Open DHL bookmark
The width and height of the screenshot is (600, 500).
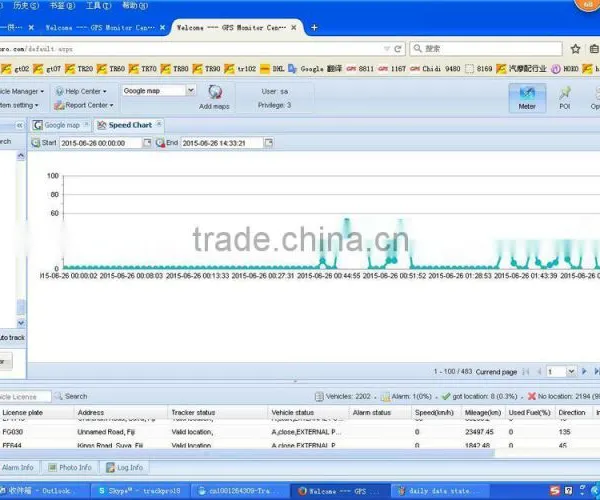click(272, 69)
